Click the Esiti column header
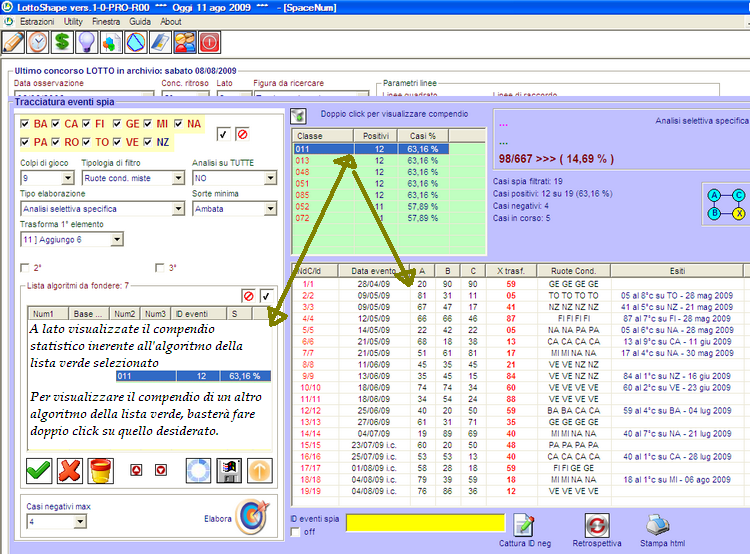 click(x=677, y=271)
